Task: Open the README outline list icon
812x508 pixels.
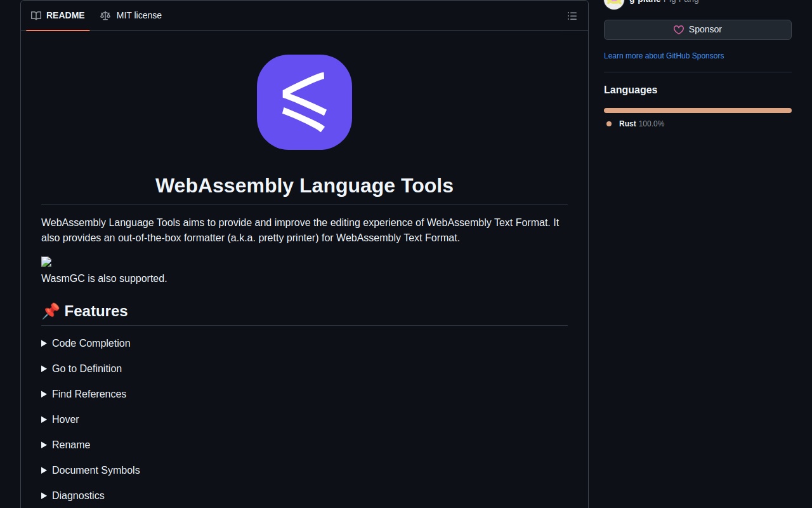Action: (x=572, y=16)
